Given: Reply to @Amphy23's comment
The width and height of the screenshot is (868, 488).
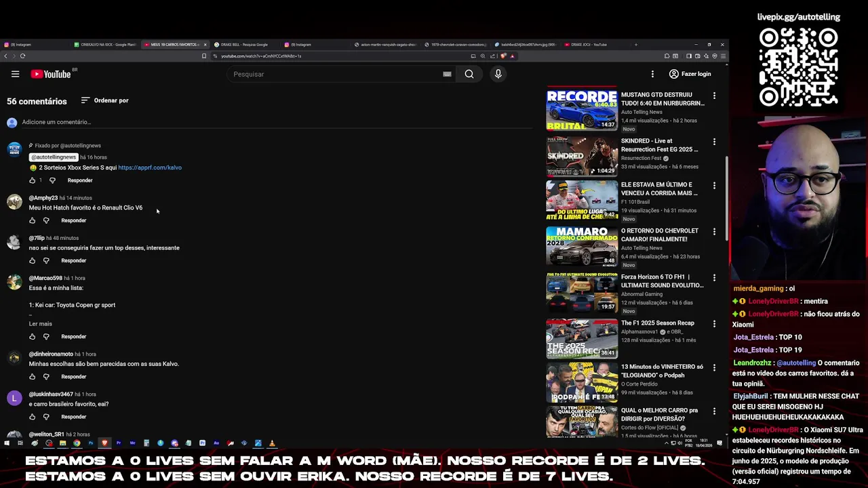Looking at the screenshot, I should 74,220.
